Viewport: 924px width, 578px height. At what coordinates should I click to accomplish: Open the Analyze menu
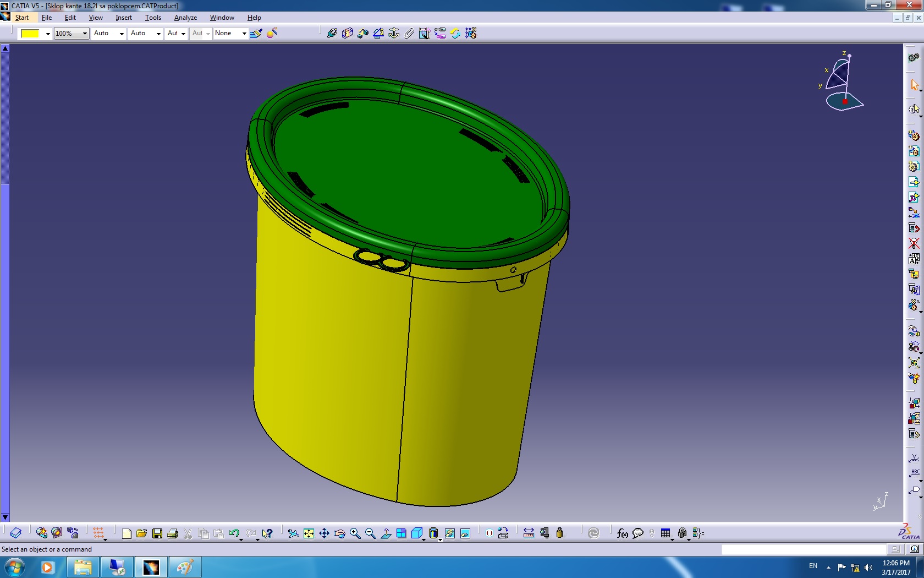pos(185,18)
